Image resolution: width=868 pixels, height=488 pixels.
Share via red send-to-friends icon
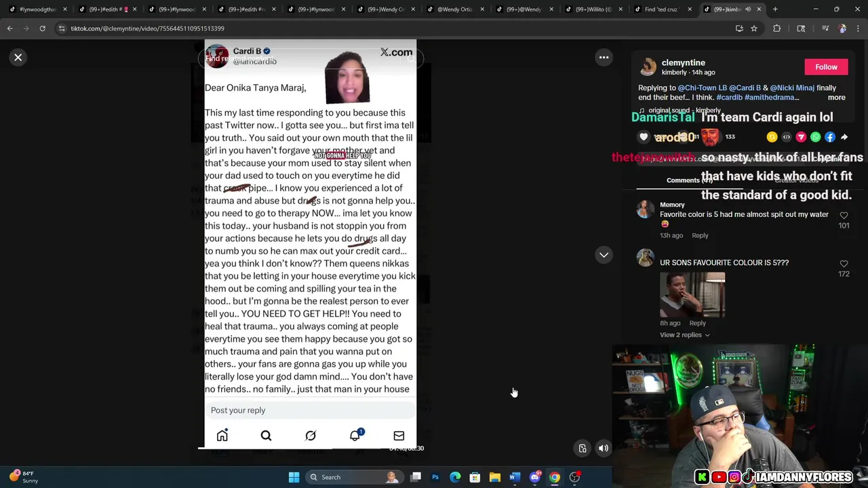click(801, 137)
